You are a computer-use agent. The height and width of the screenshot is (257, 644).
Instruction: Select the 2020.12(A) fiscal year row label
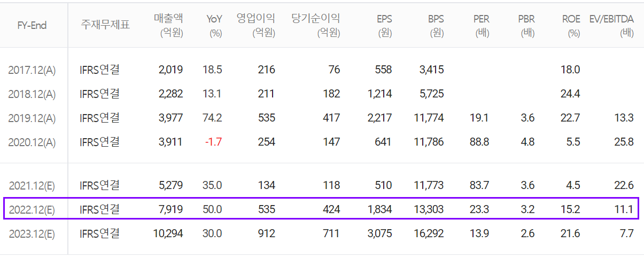point(32,142)
